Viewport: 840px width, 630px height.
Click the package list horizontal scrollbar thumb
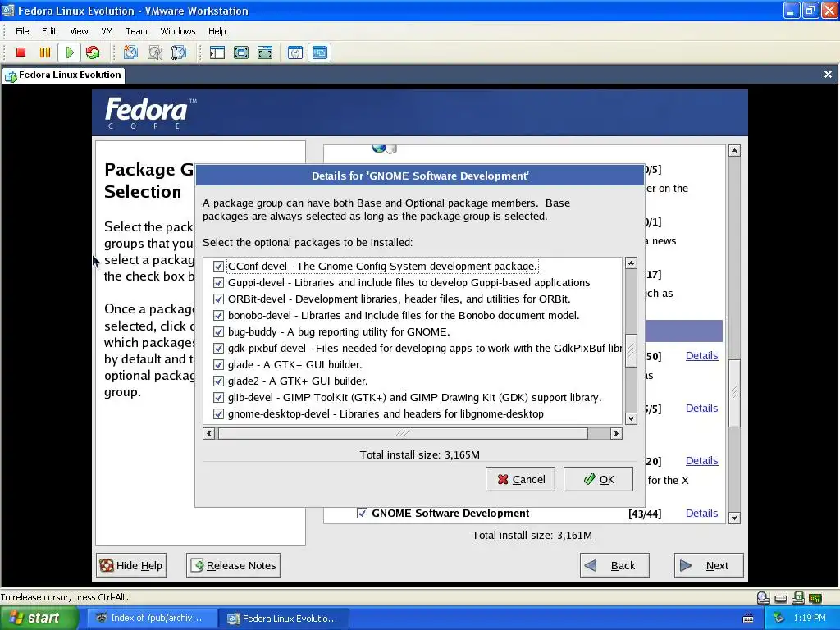click(x=403, y=433)
